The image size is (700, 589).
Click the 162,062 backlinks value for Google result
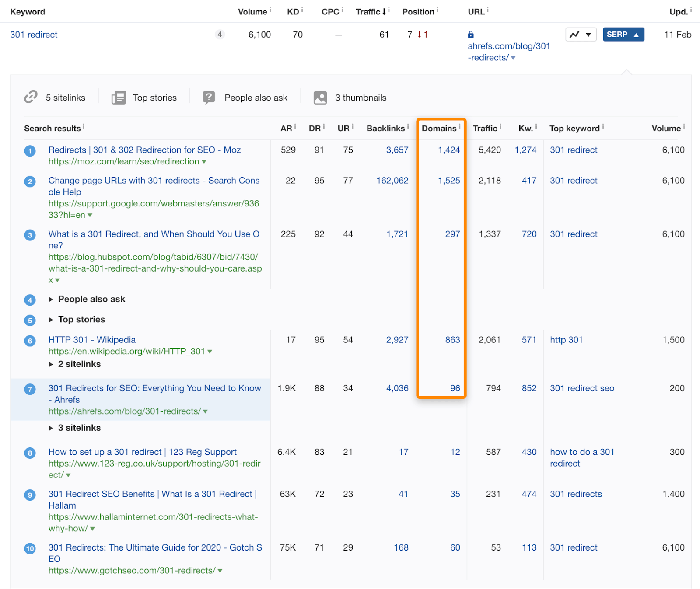point(392,180)
